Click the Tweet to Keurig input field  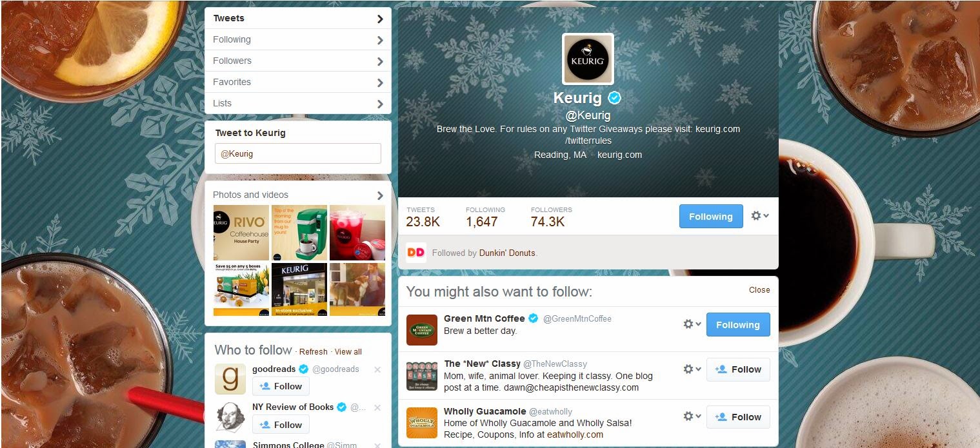pos(298,153)
